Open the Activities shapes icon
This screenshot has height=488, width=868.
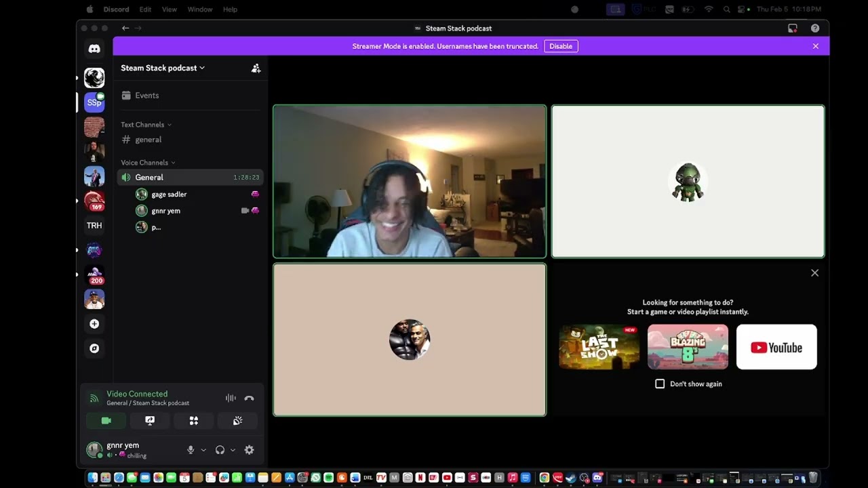tap(194, 421)
